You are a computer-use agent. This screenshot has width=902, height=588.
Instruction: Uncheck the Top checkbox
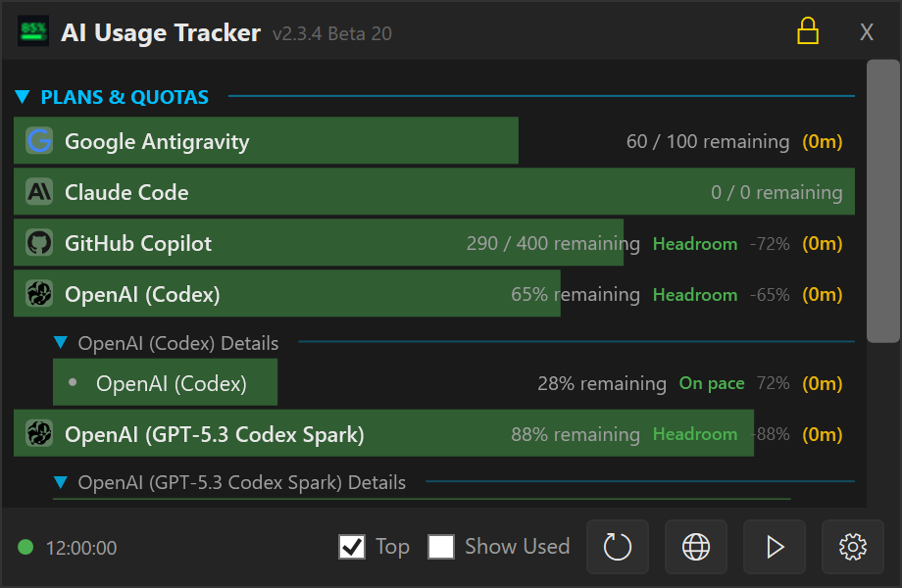coord(352,547)
